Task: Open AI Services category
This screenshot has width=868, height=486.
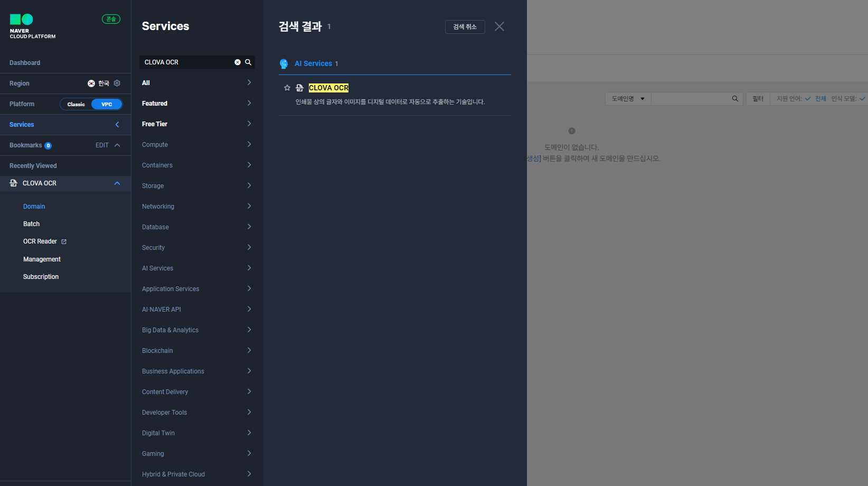Action: point(197,268)
